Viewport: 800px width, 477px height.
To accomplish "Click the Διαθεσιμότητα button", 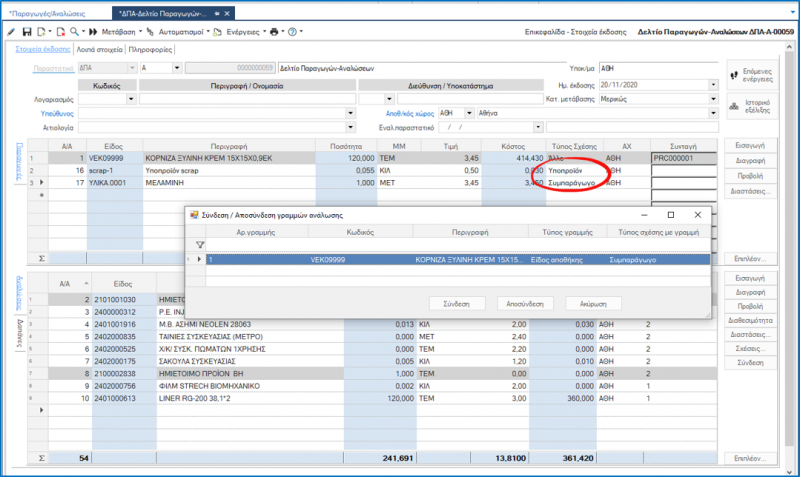I will coord(750,321).
